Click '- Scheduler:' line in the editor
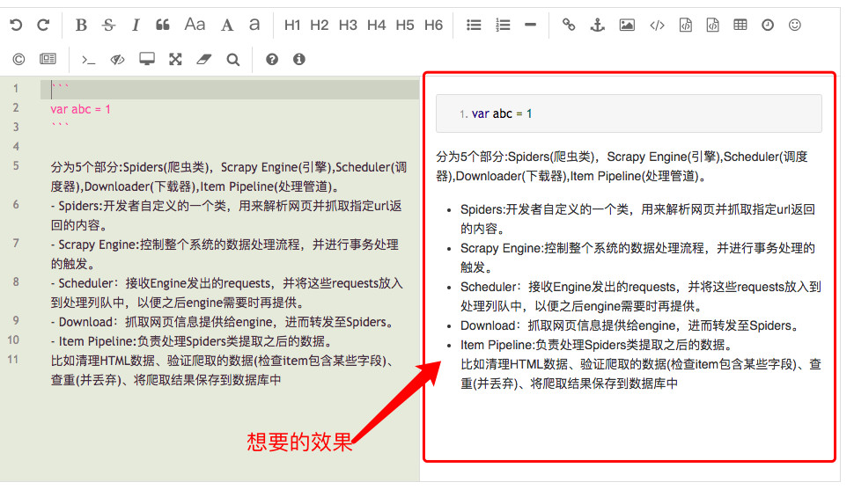Image resolution: width=854 pixels, height=504 pixels. pyautogui.click(x=226, y=292)
